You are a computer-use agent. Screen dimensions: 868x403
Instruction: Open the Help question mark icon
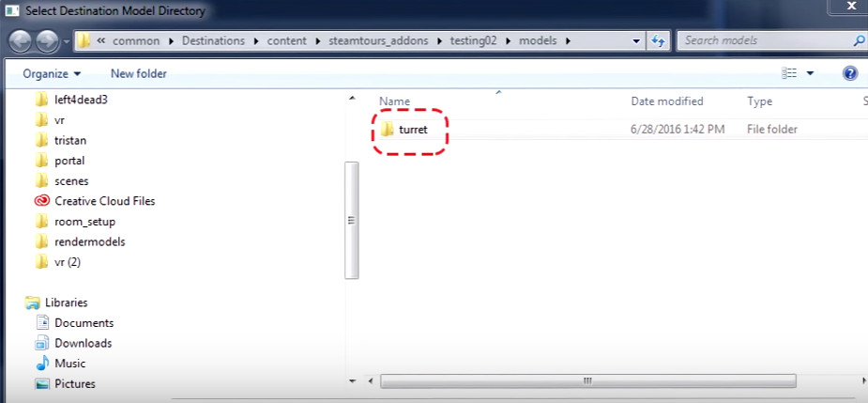tap(850, 73)
